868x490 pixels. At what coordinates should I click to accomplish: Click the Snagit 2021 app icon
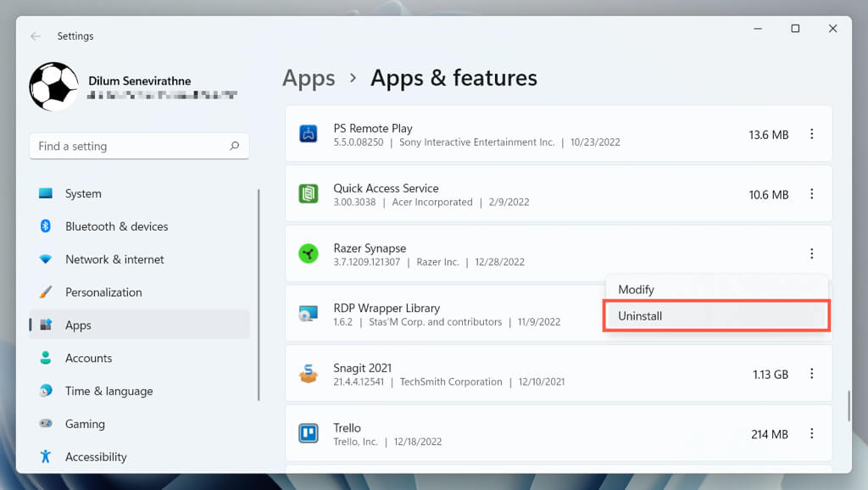point(308,374)
